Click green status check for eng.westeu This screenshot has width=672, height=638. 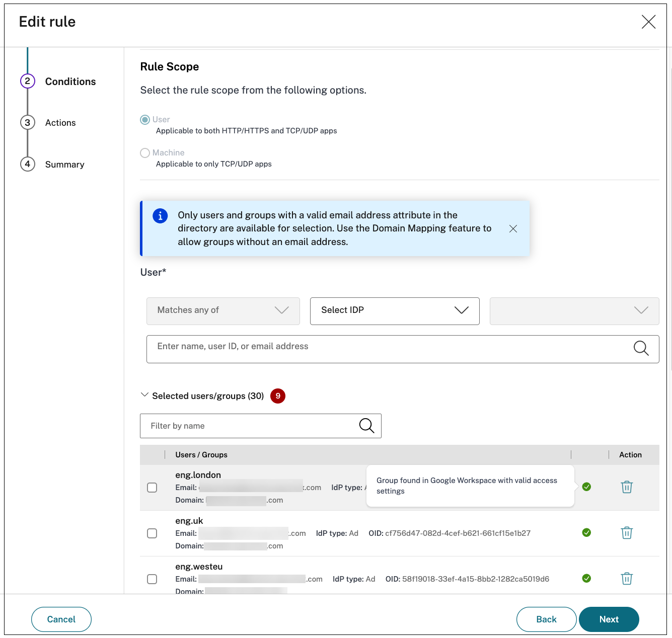[x=586, y=578]
